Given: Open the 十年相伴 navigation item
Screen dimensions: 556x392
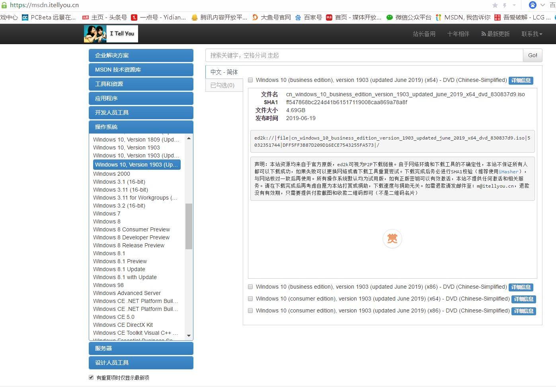Looking at the screenshot, I should [458, 34].
